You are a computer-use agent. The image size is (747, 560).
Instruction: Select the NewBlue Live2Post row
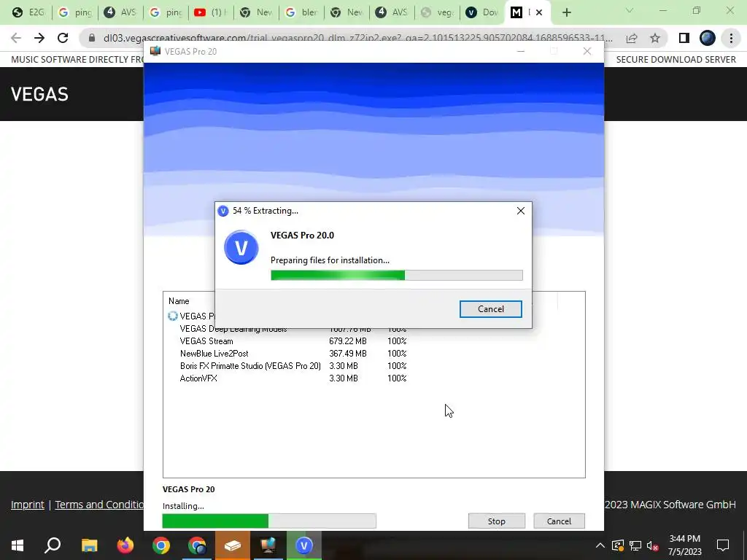pos(293,354)
